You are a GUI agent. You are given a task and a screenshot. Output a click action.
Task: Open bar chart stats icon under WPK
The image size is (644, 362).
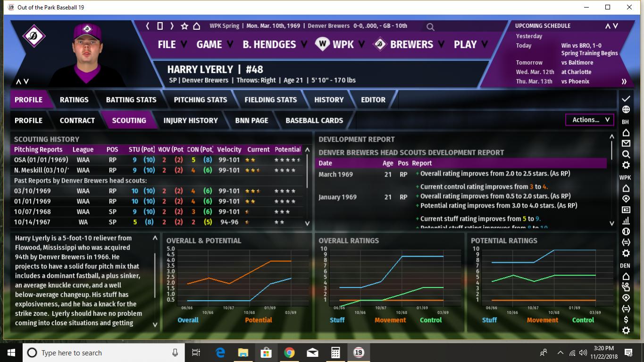(626, 220)
